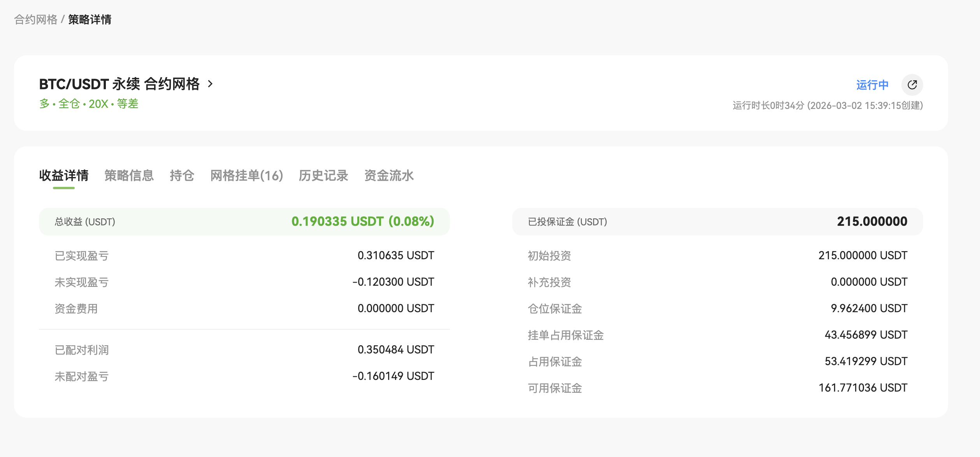Image resolution: width=980 pixels, height=457 pixels.
Task: Click the 运行时长 creation time text
Action: [x=827, y=105]
